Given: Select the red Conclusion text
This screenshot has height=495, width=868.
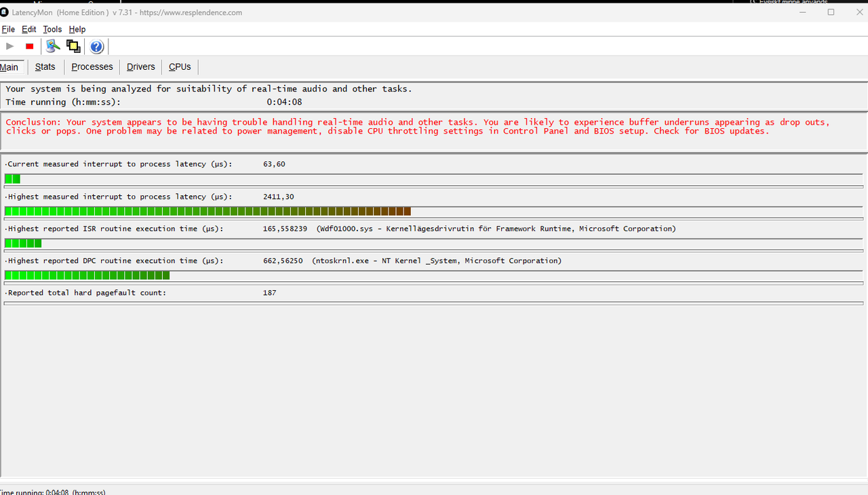Looking at the screenshot, I should pos(418,127).
